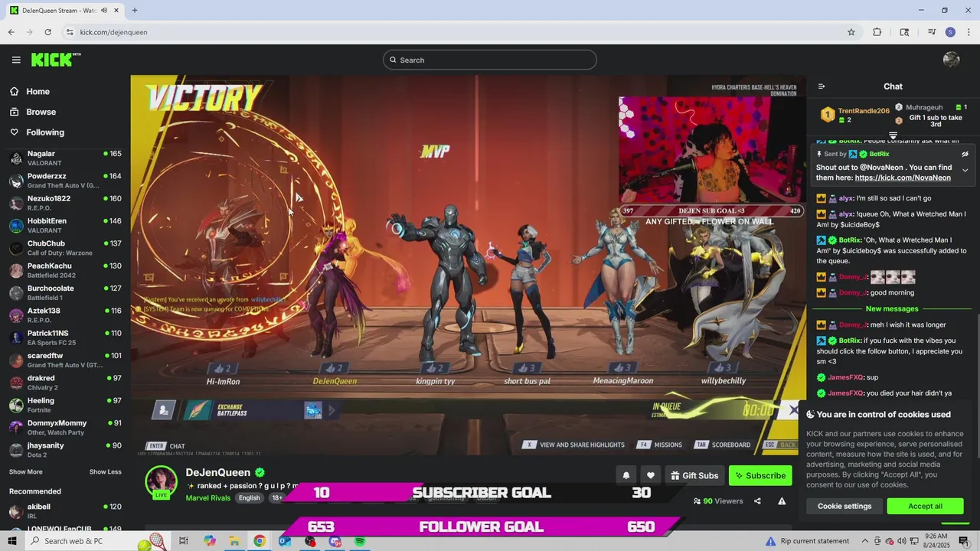Open Nagalar's VALORANT stream
Image resolution: width=980 pixels, height=551 pixels.
click(x=65, y=158)
